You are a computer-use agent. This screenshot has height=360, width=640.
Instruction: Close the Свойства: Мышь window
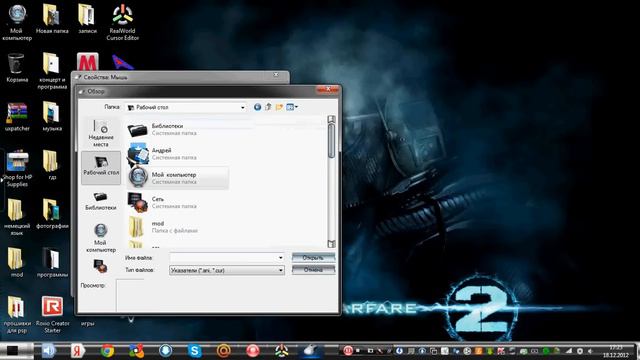coord(276,75)
